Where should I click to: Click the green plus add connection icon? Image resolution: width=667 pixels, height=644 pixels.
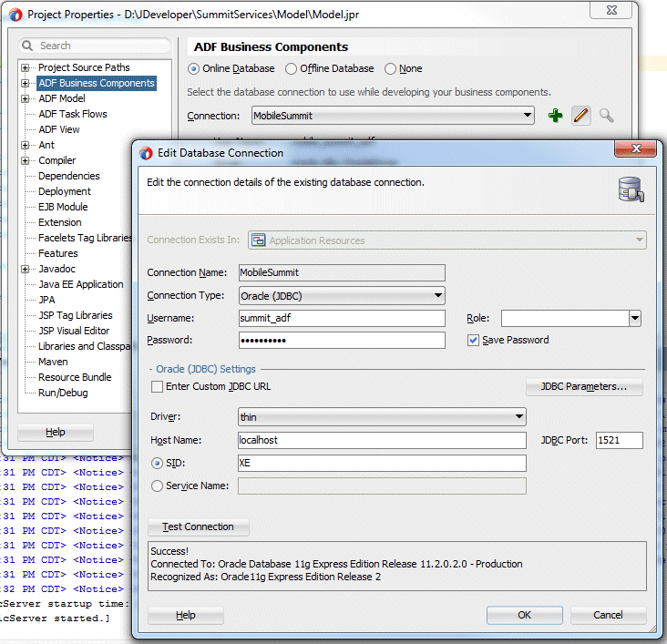tap(555, 116)
